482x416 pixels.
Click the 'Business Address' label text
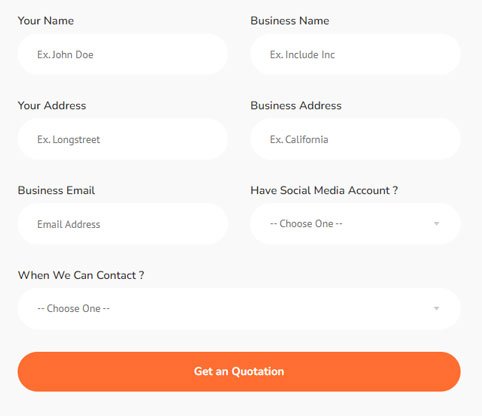click(296, 106)
